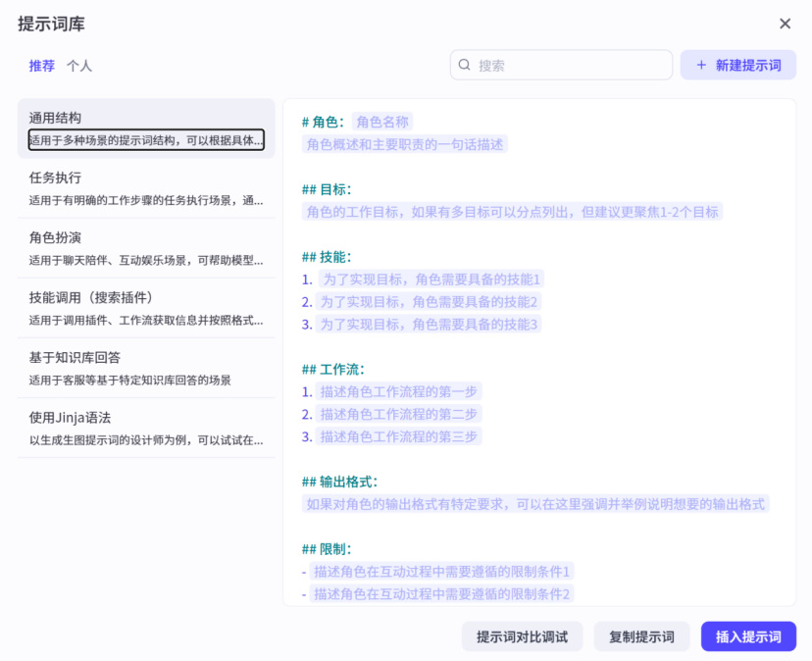Screen dimensions: 812x661
Task: Open 提示词对比调试
Action: pyautogui.click(x=523, y=636)
